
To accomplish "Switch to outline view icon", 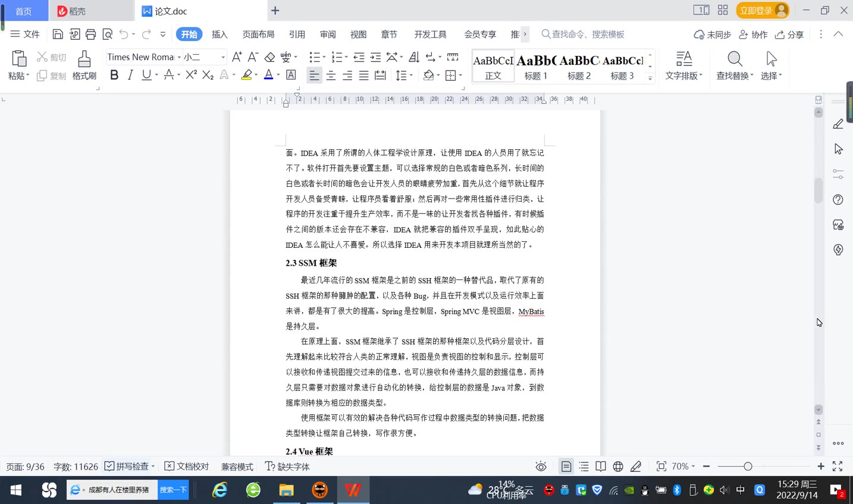I will pyautogui.click(x=584, y=467).
